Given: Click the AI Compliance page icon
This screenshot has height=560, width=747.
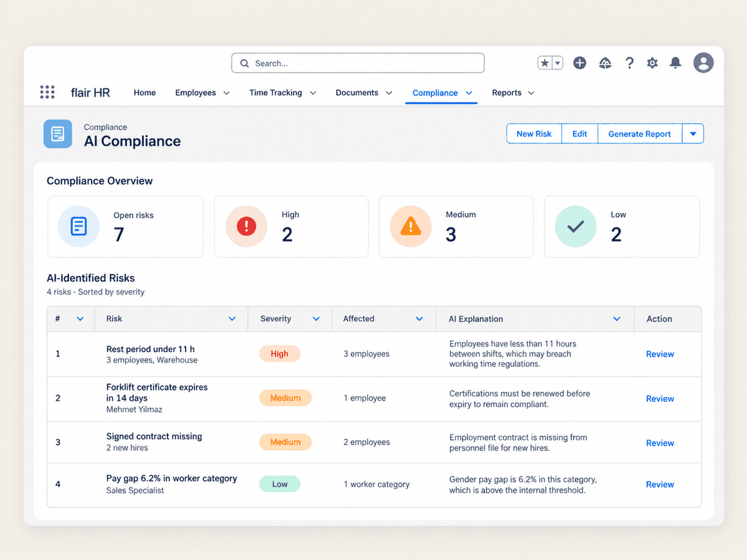Looking at the screenshot, I should click(x=58, y=134).
